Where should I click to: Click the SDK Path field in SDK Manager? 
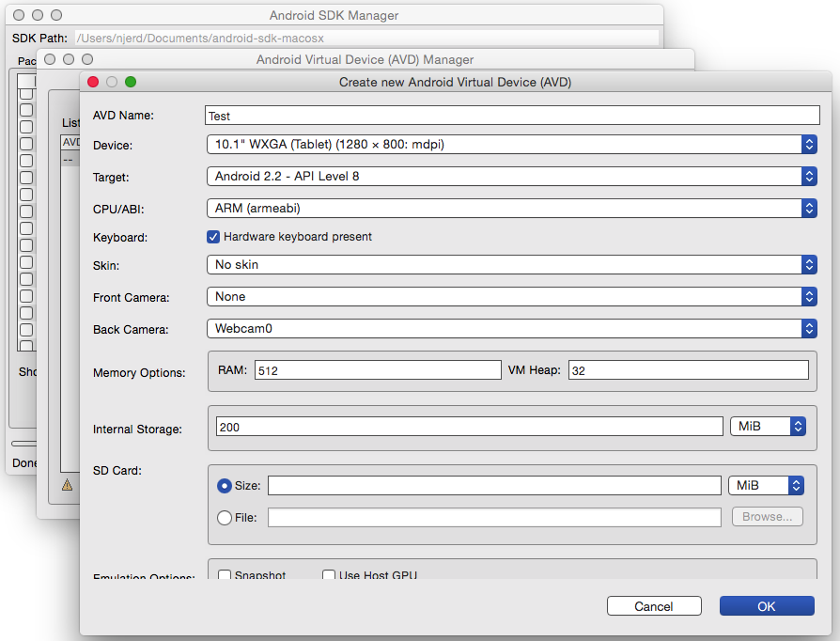coord(366,38)
